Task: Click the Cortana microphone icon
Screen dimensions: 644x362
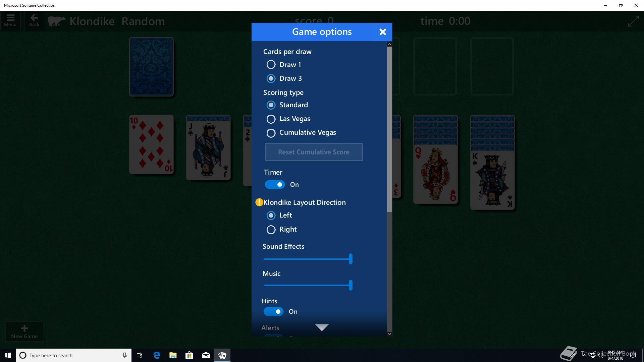Action: coord(124,355)
